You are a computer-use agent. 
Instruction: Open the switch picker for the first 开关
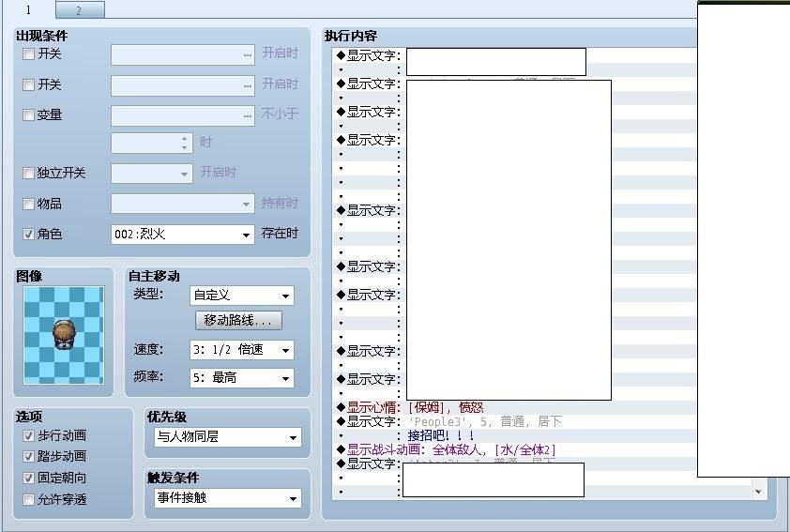coord(248,55)
